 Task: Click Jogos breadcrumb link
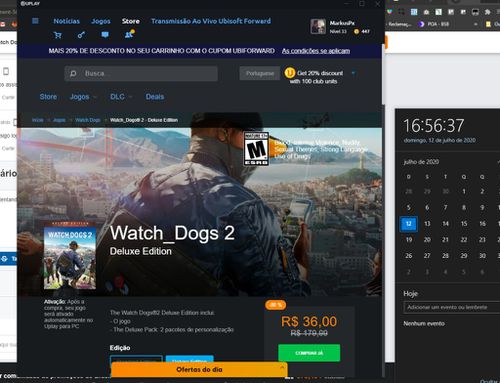(59, 120)
